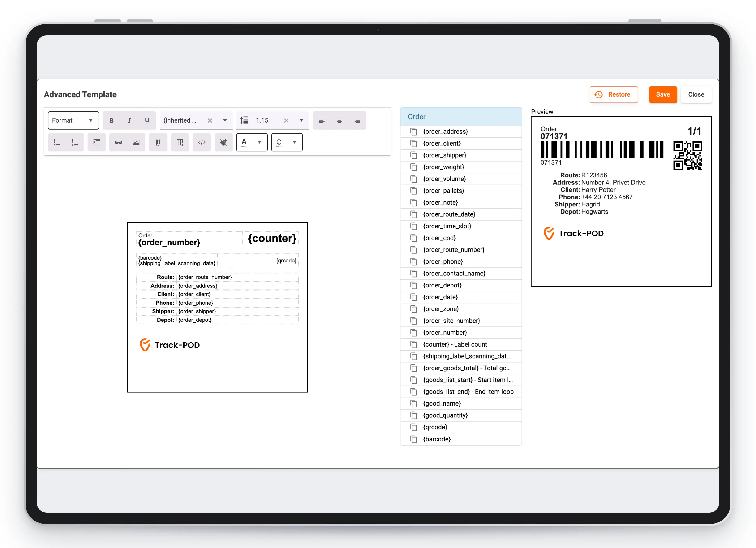The height and width of the screenshot is (548, 756).
Task: Expand the line height 1.15 dropdown
Action: (301, 120)
